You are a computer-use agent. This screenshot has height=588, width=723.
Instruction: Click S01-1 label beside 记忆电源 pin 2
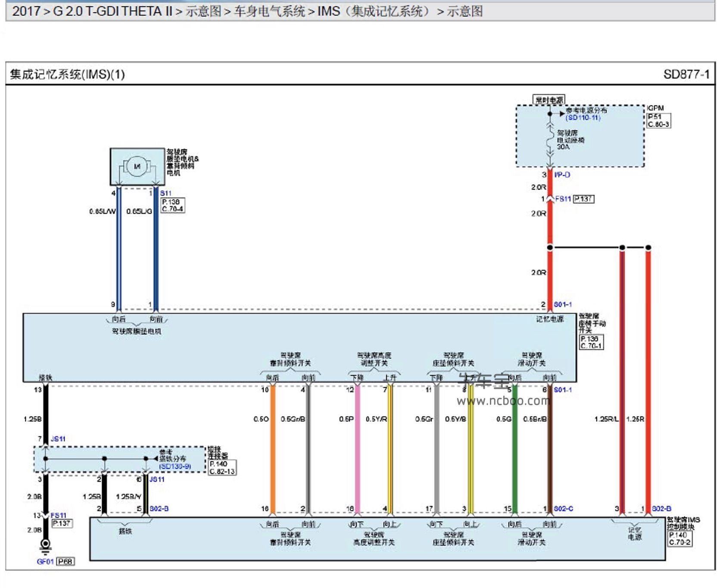tap(563, 304)
